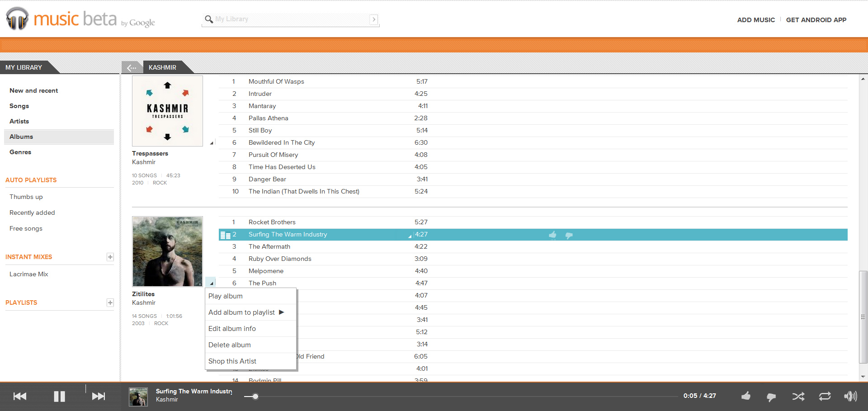Click the ADD MUSIC link
This screenshot has width=868, height=411.
coord(756,20)
